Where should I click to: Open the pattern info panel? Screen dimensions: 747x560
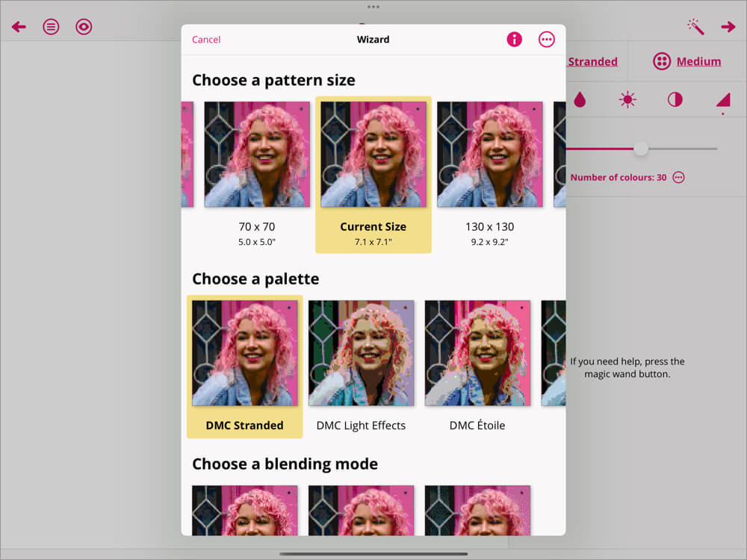coord(514,40)
